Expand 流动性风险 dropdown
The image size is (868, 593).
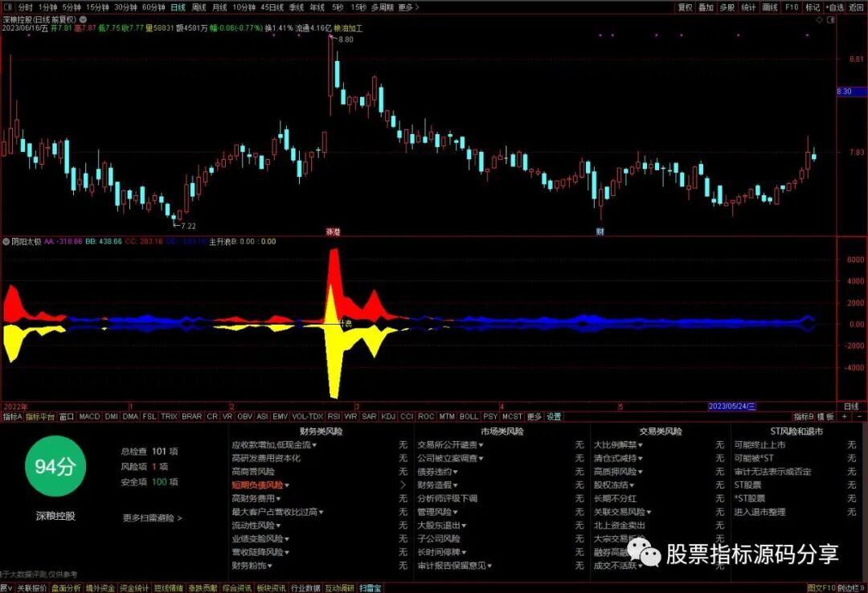point(256,526)
